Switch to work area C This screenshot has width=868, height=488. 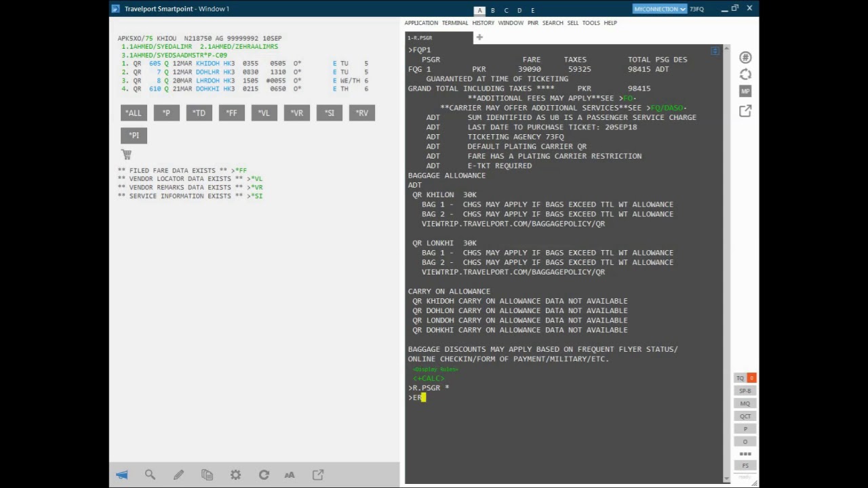tap(506, 10)
